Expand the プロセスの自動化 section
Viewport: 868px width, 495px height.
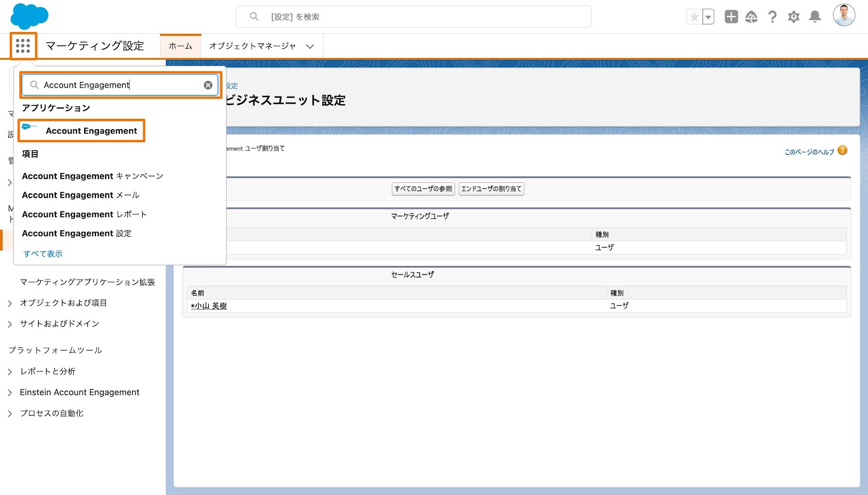coord(10,414)
